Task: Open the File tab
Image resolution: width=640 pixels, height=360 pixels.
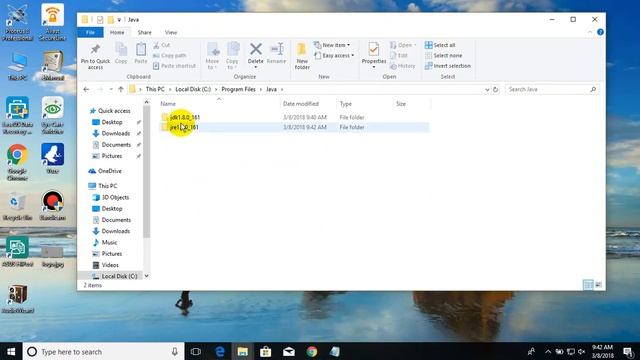Action: [x=90, y=32]
